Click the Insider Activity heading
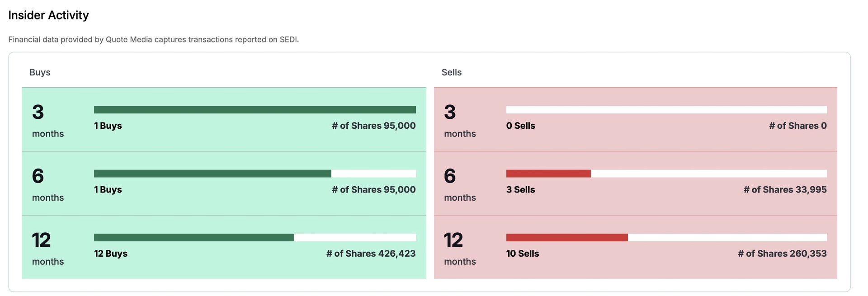868x296 pixels. pyautogui.click(x=48, y=15)
